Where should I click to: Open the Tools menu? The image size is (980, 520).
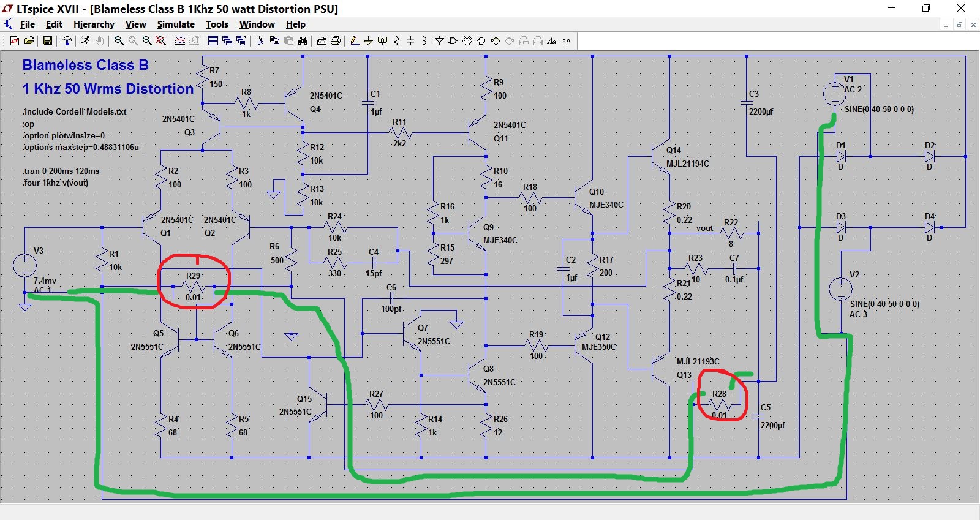pos(217,24)
